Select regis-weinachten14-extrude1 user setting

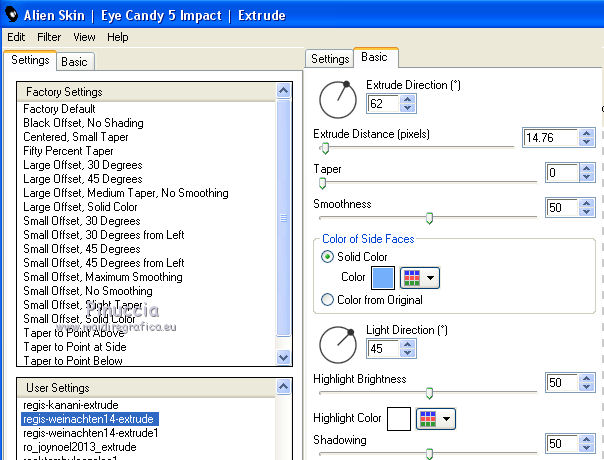pyautogui.click(x=91, y=433)
